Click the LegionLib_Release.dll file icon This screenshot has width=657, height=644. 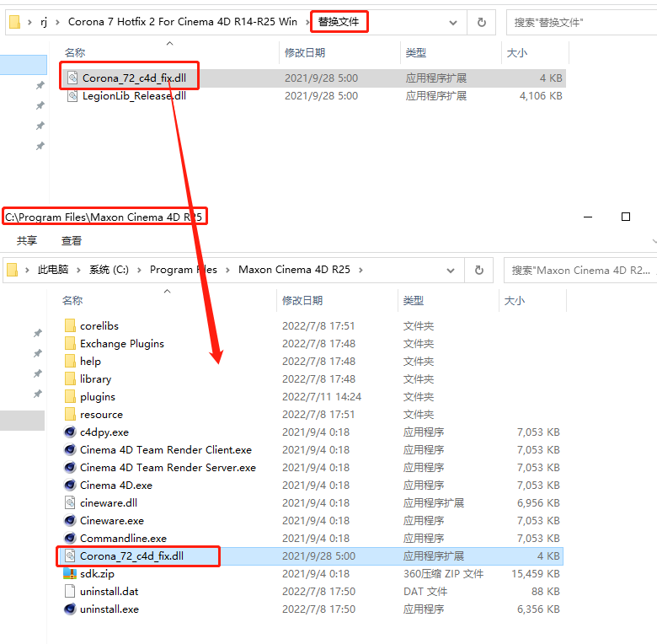(x=72, y=95)
